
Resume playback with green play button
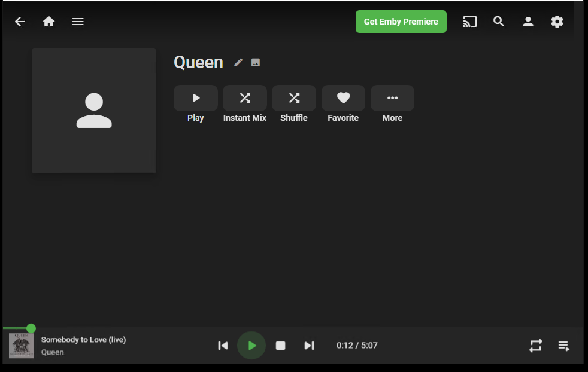[x=251, y=346]
